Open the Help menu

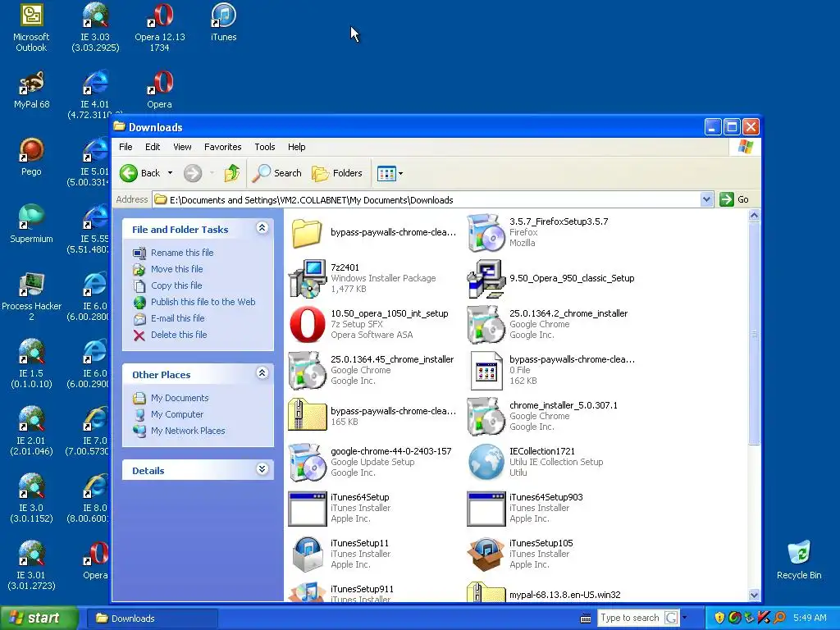click(x=296, y=147)
